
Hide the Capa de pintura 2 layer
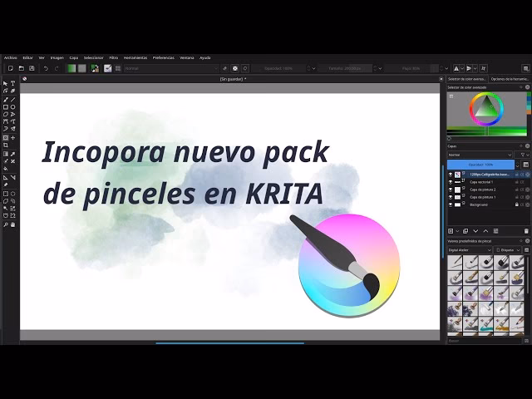point(451,190)
